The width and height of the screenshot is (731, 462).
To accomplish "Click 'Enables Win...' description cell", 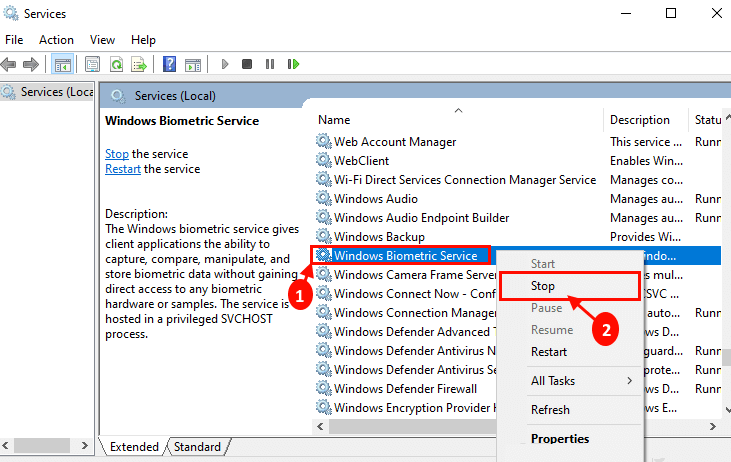I will (646, 161).
